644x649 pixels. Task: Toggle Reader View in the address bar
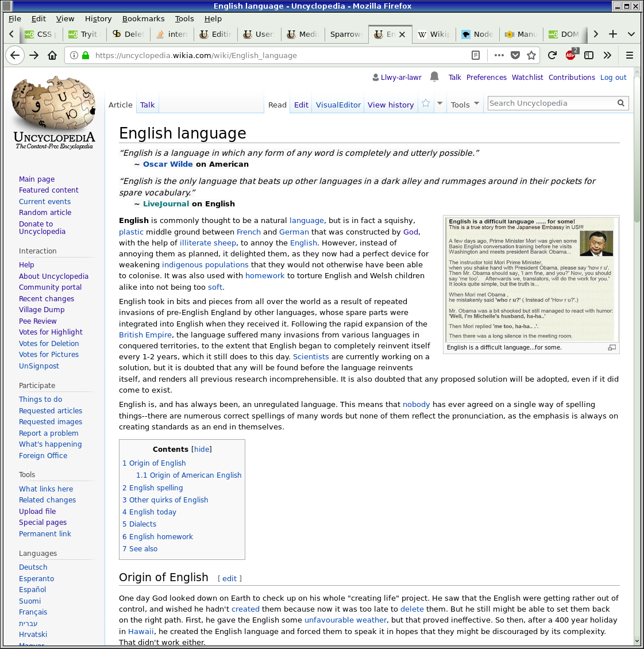(476, 55)
